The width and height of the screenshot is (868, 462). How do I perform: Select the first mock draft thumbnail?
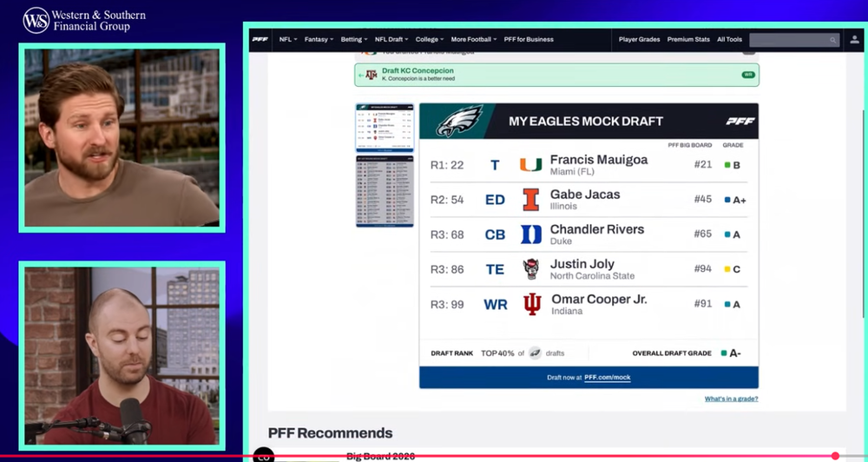coord(384,127)
